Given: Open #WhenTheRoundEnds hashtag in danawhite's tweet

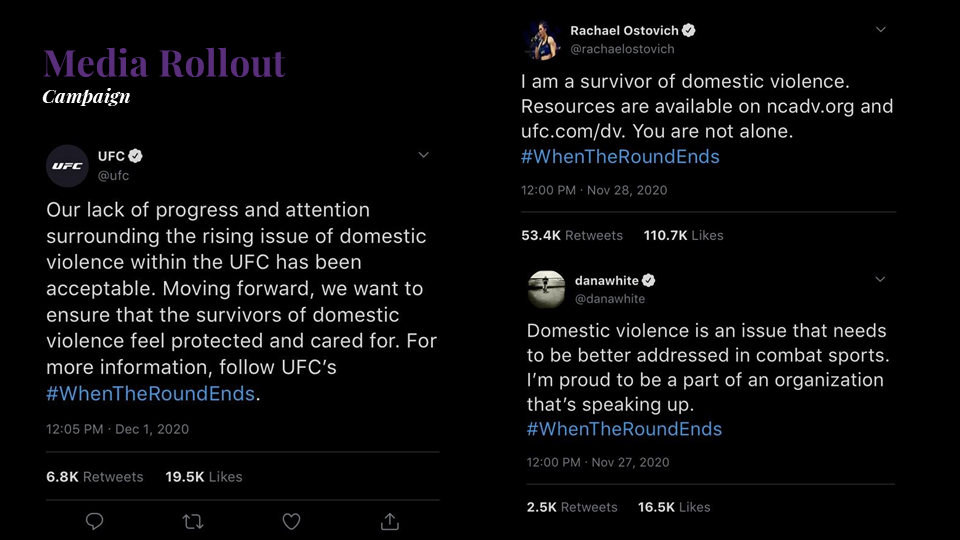Looking at the screenshot, I should (x=624, y=429).
